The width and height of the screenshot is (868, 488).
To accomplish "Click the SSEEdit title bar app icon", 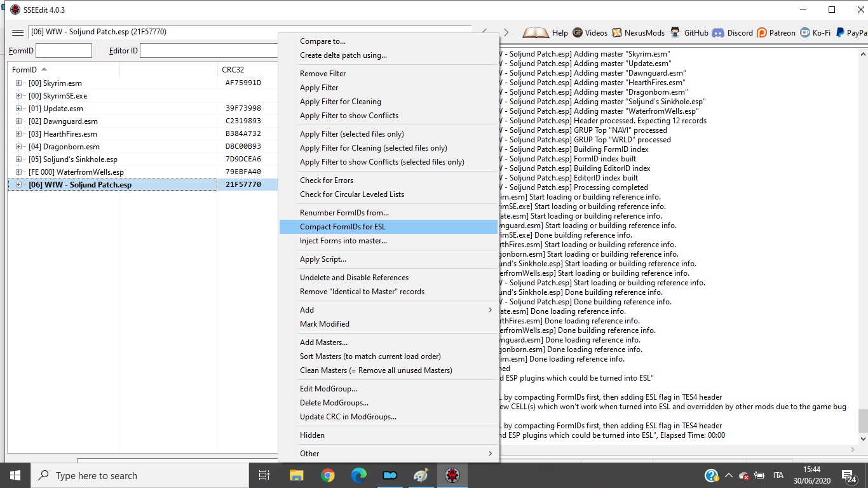I will [15, 10].
